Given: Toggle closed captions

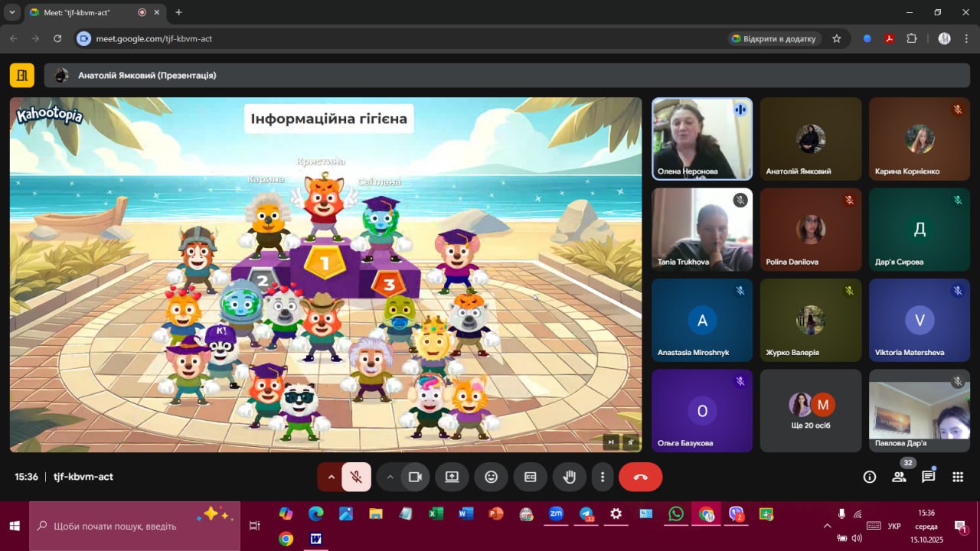Looking at the screenshot, I should [530, 477].
